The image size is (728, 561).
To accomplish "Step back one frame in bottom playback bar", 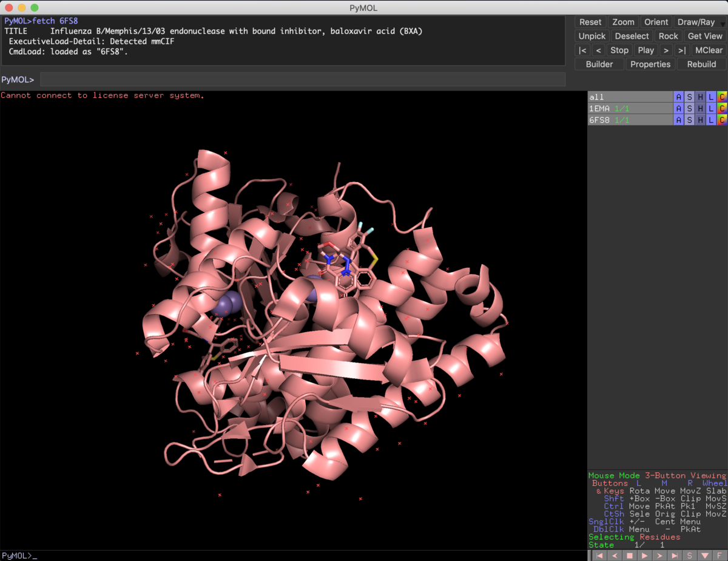I will [614, 556].
